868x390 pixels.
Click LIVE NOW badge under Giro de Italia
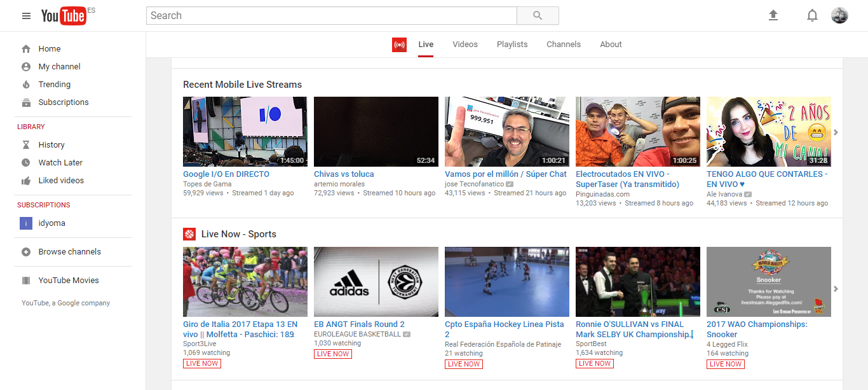click(202, 364)
